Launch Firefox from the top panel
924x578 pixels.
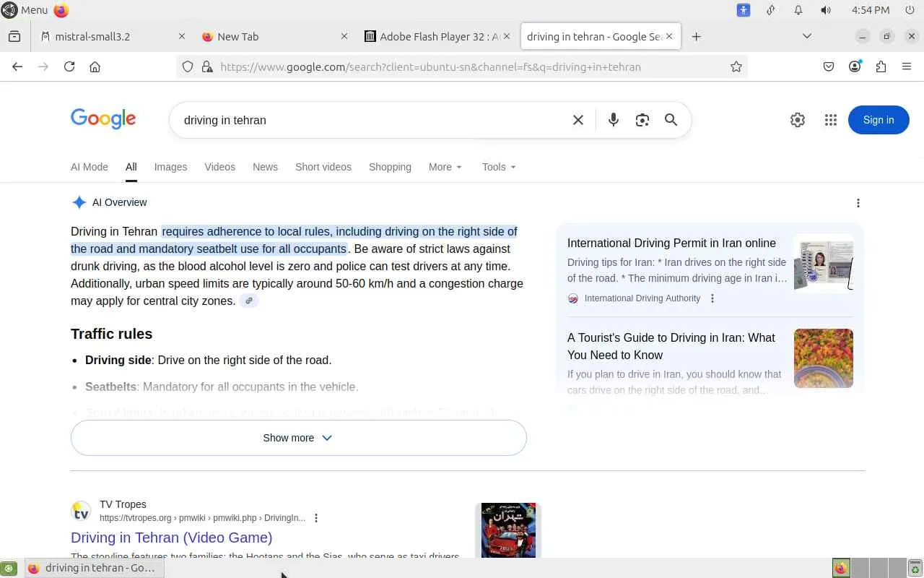pos(61,10)
